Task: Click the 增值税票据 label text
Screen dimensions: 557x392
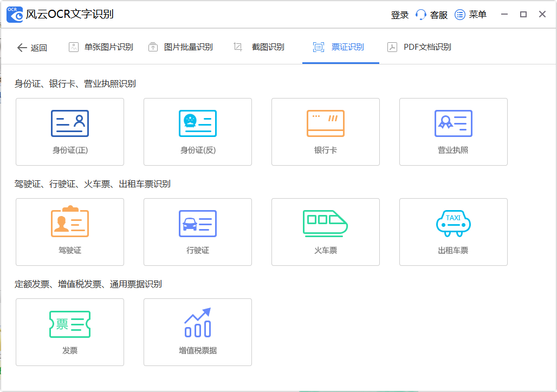Action: click(x=198, y=350)
